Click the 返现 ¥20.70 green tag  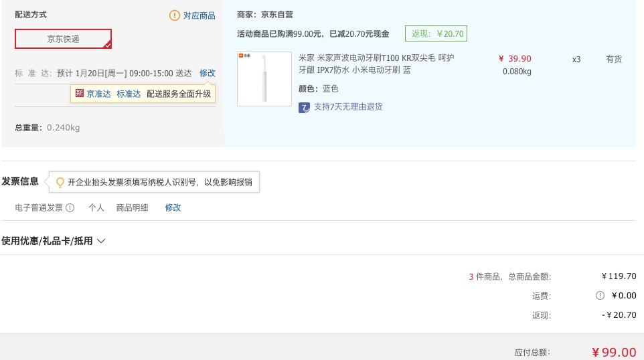point(436,33)
